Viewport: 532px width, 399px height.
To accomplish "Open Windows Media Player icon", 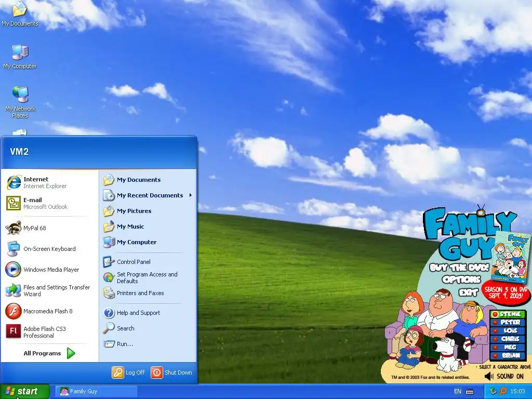I will coord(14,270).
